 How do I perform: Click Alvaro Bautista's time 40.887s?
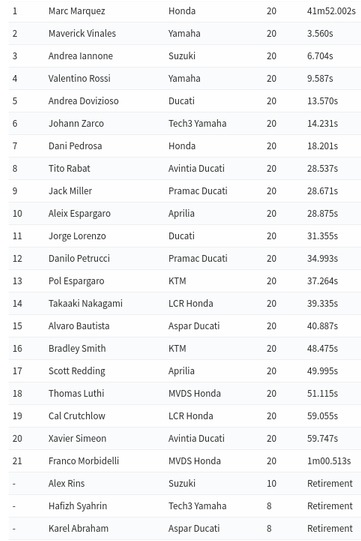(322, 326)
